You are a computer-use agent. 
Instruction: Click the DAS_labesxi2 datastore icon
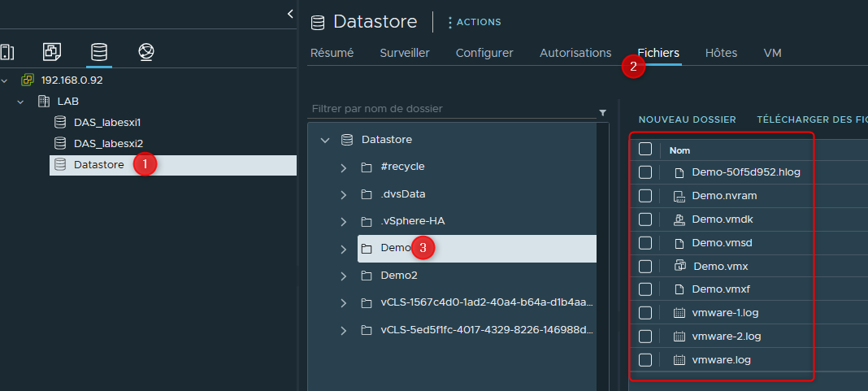tap(60, 143)
